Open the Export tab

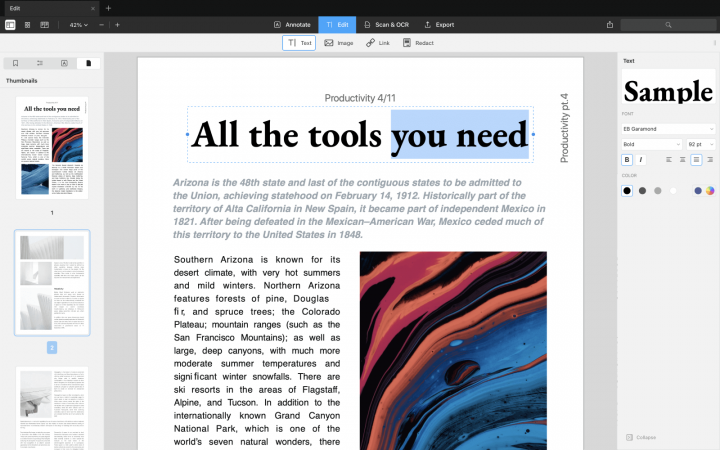(x=439, y=25)
